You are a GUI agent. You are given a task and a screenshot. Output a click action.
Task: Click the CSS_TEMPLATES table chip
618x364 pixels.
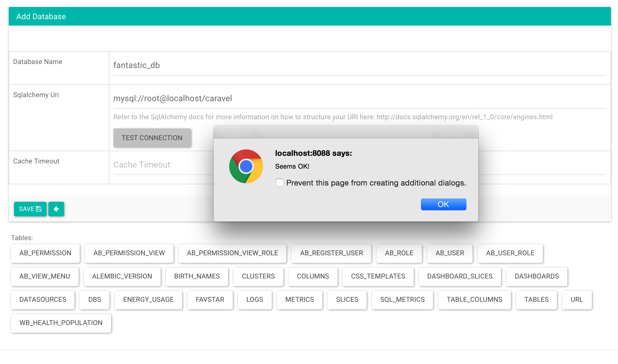point(378,276)
